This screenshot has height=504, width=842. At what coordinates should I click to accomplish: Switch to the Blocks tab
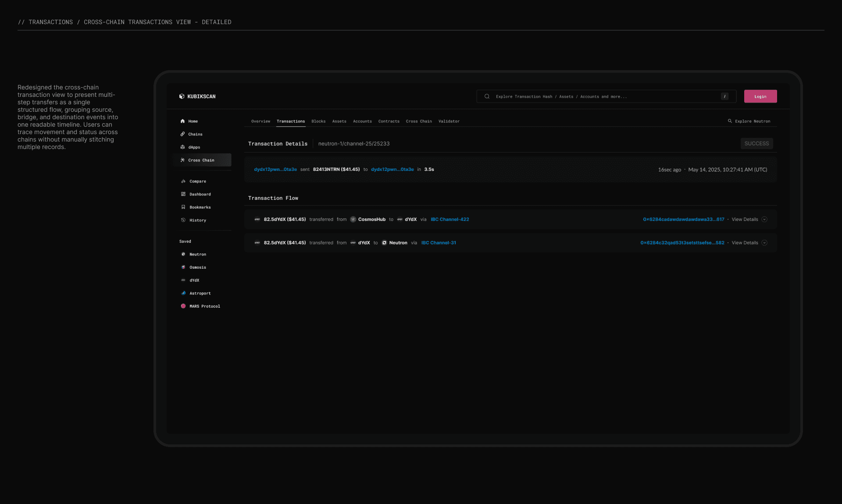pyautogui.click(x=318, y=121)
